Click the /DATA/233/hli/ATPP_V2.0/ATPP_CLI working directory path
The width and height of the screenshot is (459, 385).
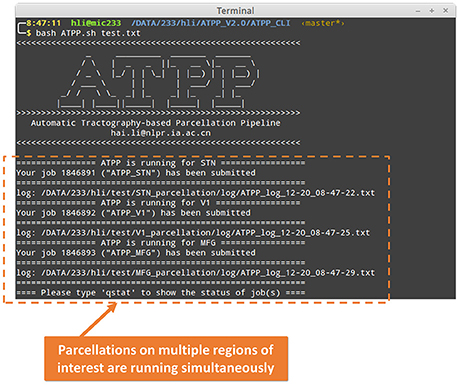pyautogui.click(x=211, y=23)
